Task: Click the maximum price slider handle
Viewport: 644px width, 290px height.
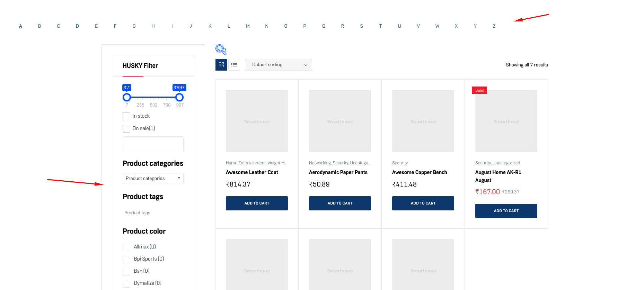Action: (179, 97)
